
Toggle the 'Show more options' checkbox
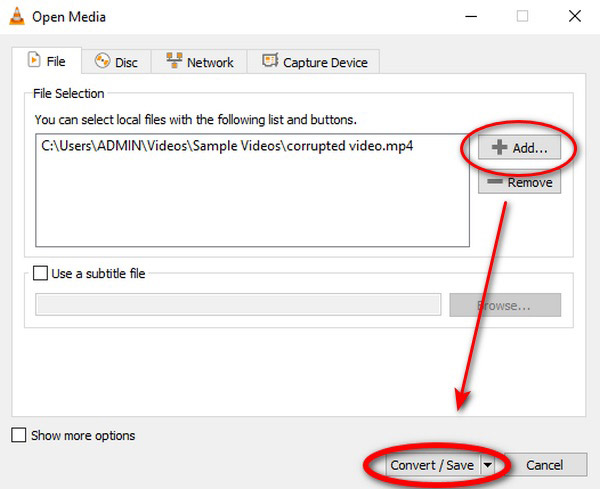[19, 435]
